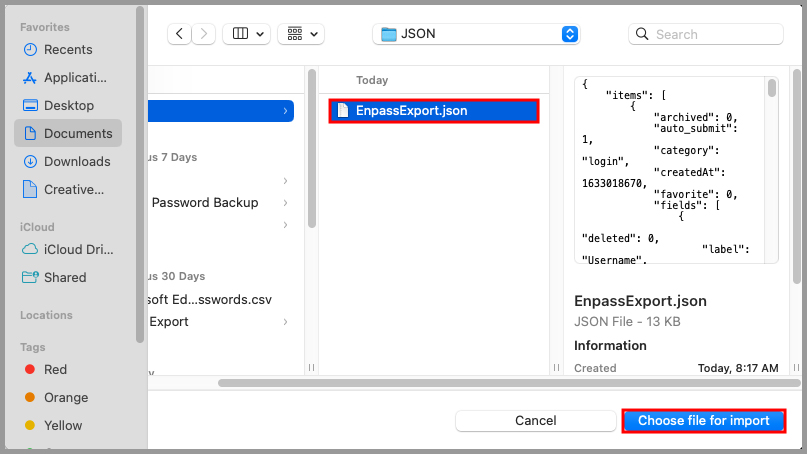
Task: Select Shared in the sidebar
Action: pyautogui.click(x=64, y=277)
